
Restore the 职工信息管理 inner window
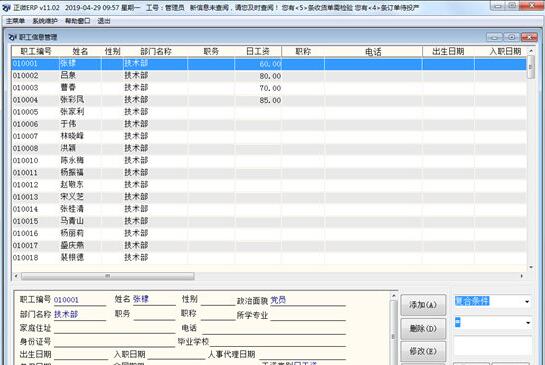click(x=512, y=37)
